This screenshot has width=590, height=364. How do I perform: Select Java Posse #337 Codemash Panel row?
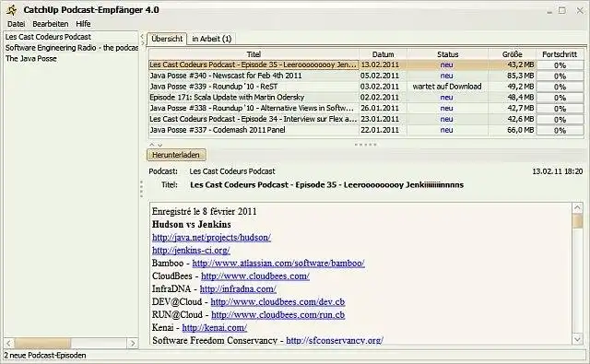coord(366,130)
